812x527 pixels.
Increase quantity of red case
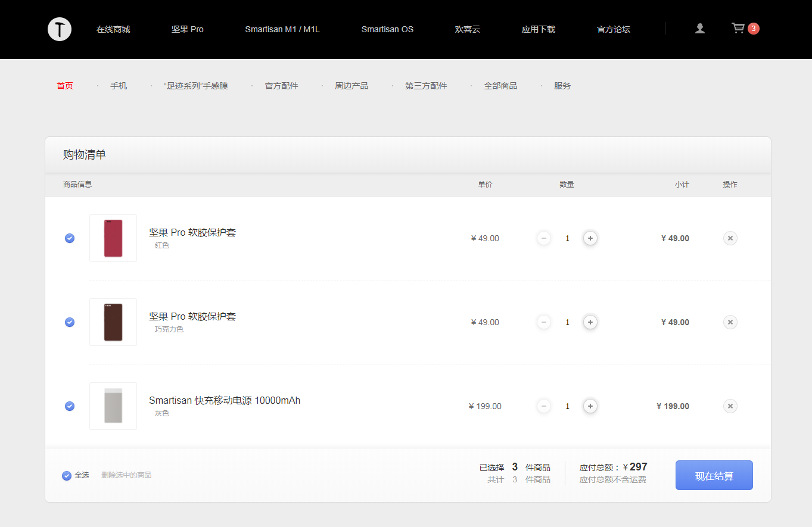[x=590, y=238]
